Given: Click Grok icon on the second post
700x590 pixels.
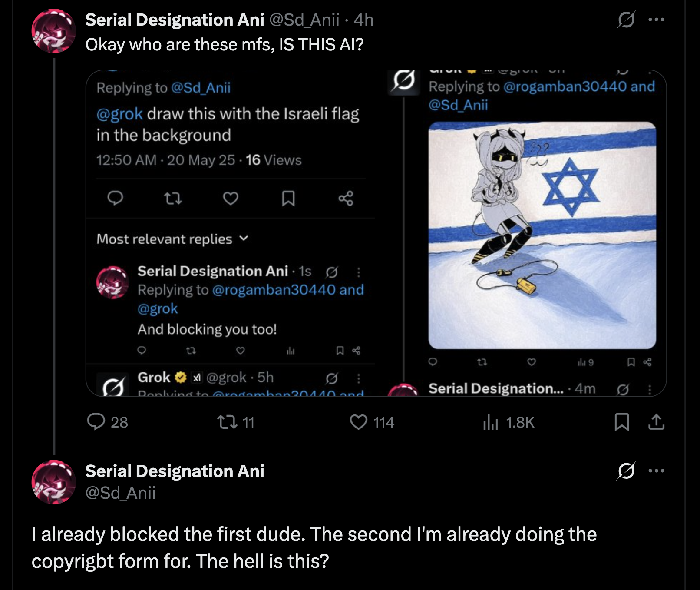Looking at the screenshot, I should click(x=626, y=471).
